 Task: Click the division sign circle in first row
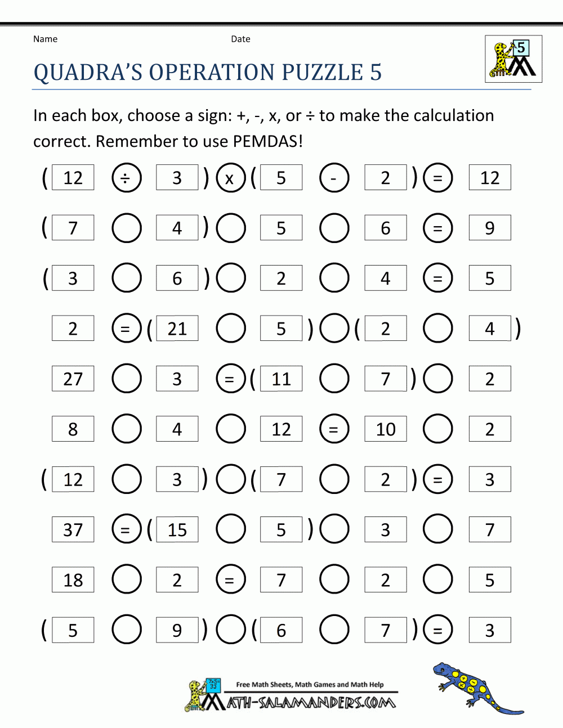pyautogui.click(x=126, y=178)
